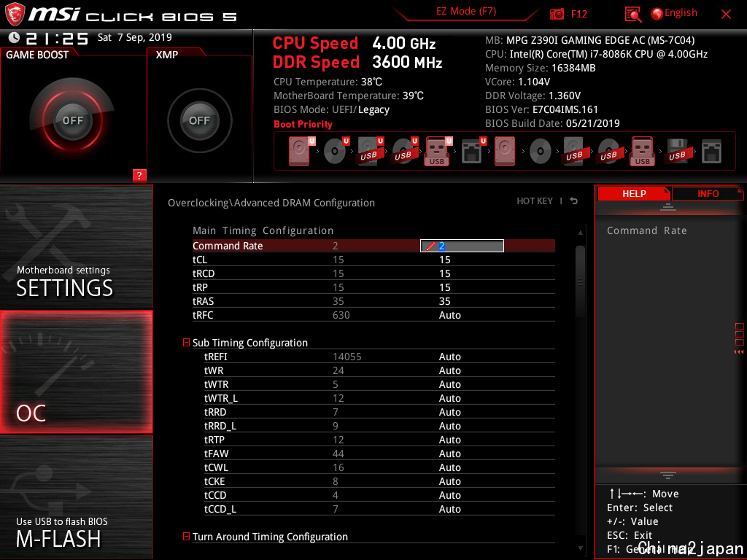Screen dimensions: 747x560
Task: Select the legacy USB hard disk boot icon
Action: click(574, 152)
